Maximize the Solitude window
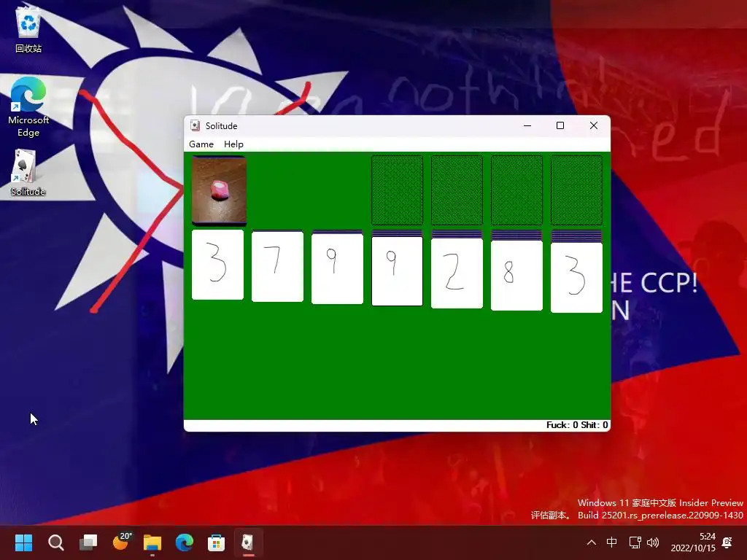Image resolution: width=747 pixels, height=560 pixels. coord(560,125)
